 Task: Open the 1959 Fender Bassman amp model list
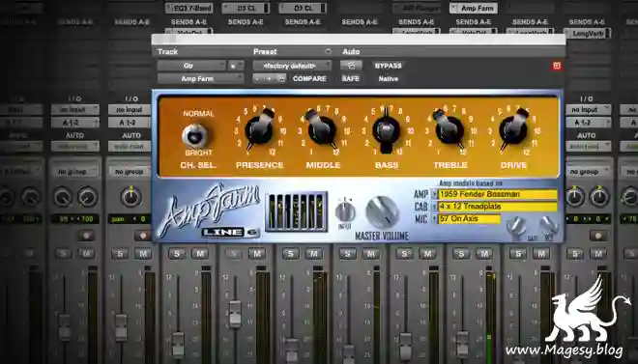497,194
